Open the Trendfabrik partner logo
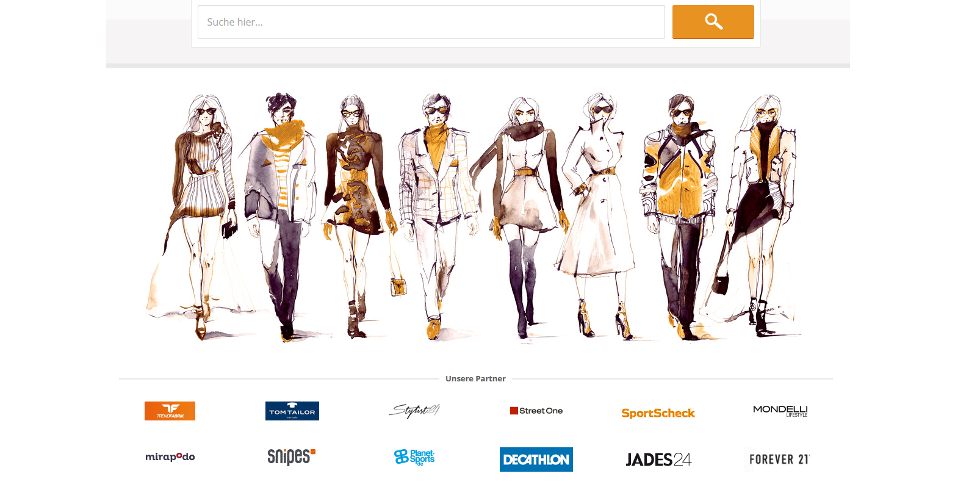Viewport: 980px width, 490px height. 170,411
